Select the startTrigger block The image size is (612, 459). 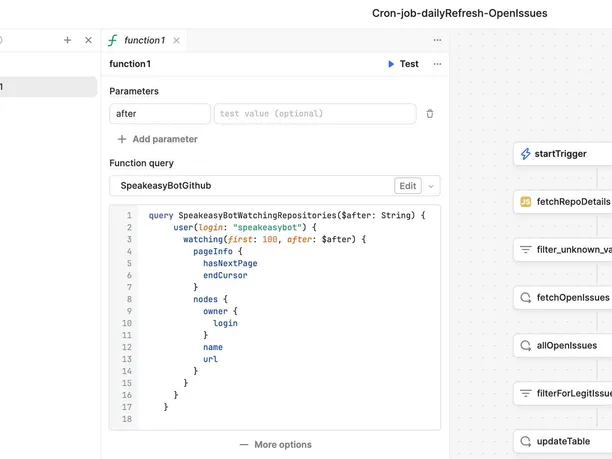563,154
